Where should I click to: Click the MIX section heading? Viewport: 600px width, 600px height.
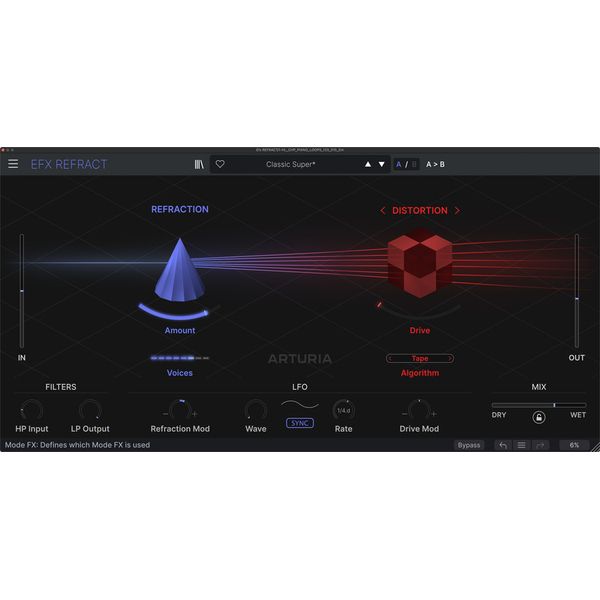[x=539, y=387]
